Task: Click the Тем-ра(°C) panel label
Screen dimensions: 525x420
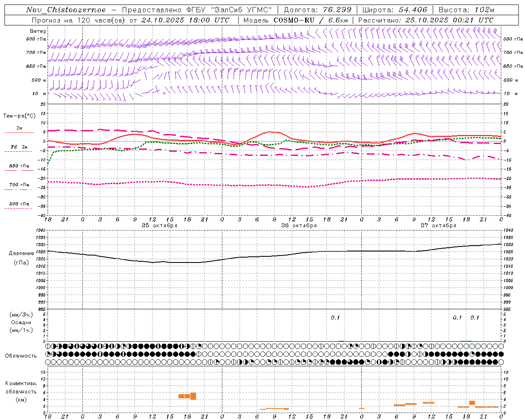Action: (19, 116)
